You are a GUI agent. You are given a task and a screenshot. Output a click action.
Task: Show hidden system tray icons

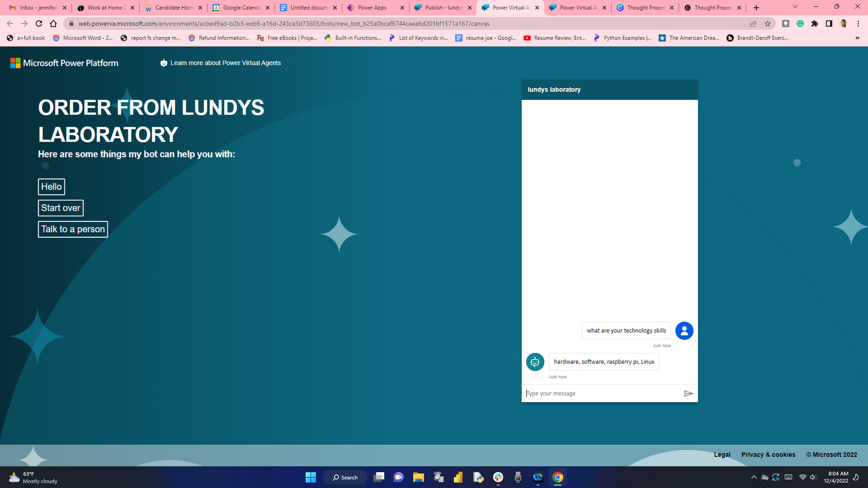pyautogui.click(x=753, y=477)
